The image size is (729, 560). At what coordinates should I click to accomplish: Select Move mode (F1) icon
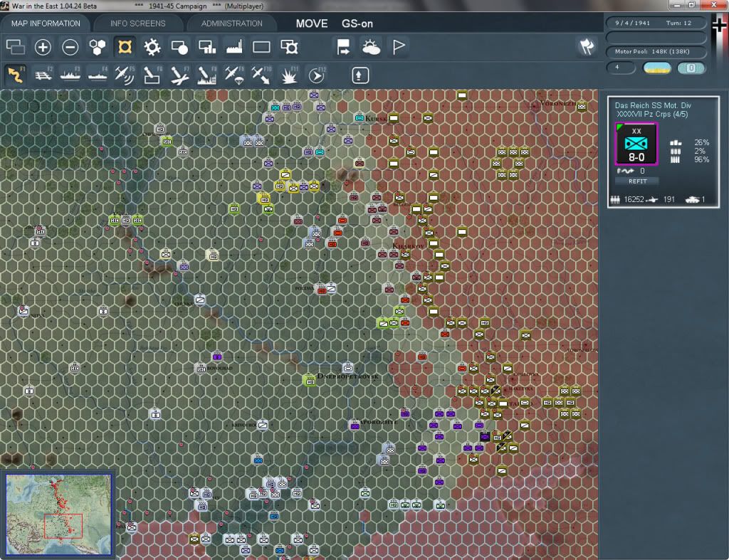[x=16, y=75]
